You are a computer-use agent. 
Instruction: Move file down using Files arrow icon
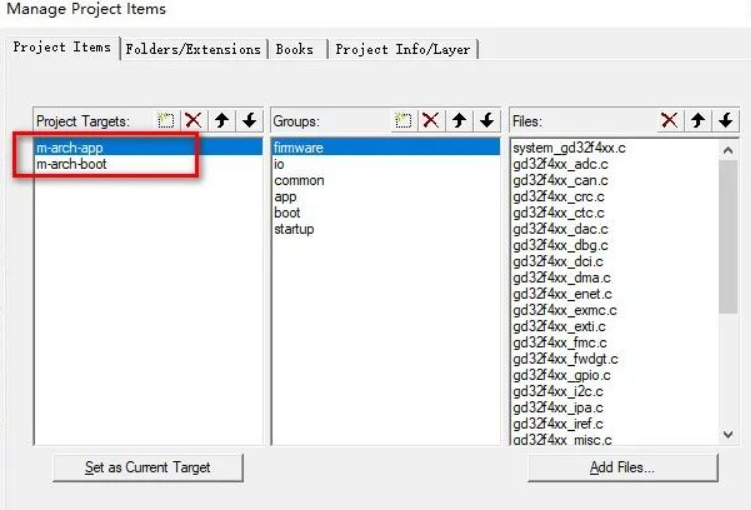(x=725, y=120)
